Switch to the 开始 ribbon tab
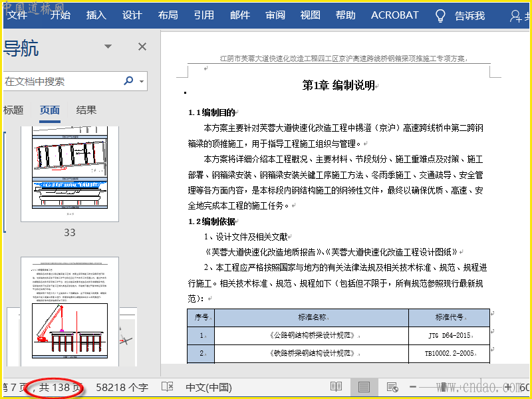 (61, 15)
